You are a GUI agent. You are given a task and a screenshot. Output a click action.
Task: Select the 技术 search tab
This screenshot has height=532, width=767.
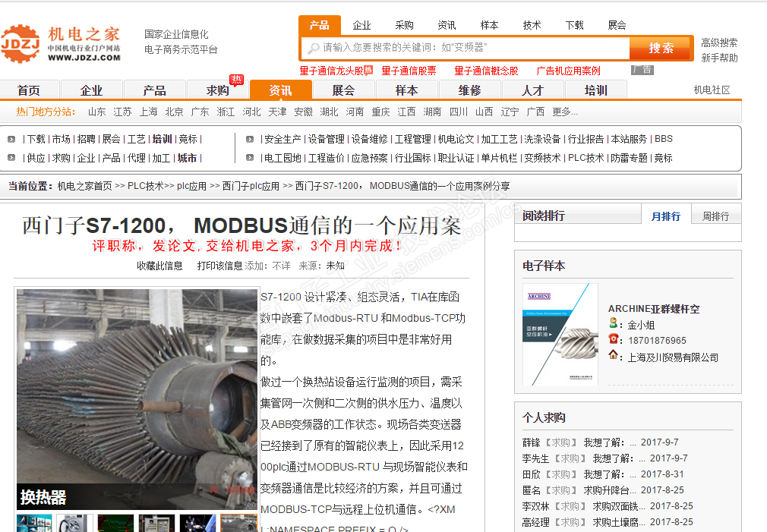point(532,25)
